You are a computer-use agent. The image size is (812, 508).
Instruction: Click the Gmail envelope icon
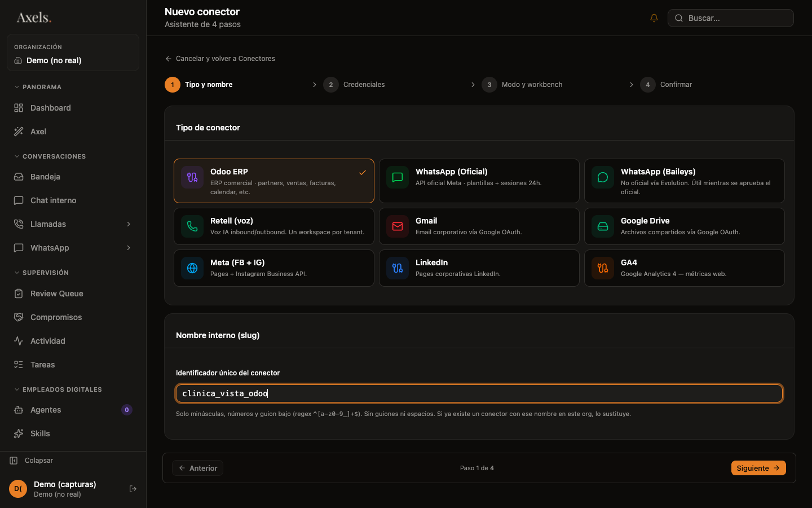coord(398,226)
